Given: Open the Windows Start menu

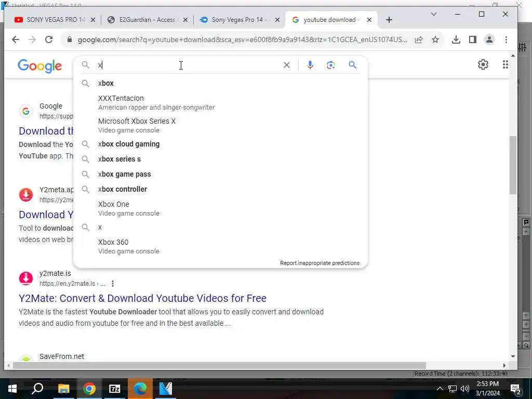Looking at the screenshot, I should coord(12,389).
